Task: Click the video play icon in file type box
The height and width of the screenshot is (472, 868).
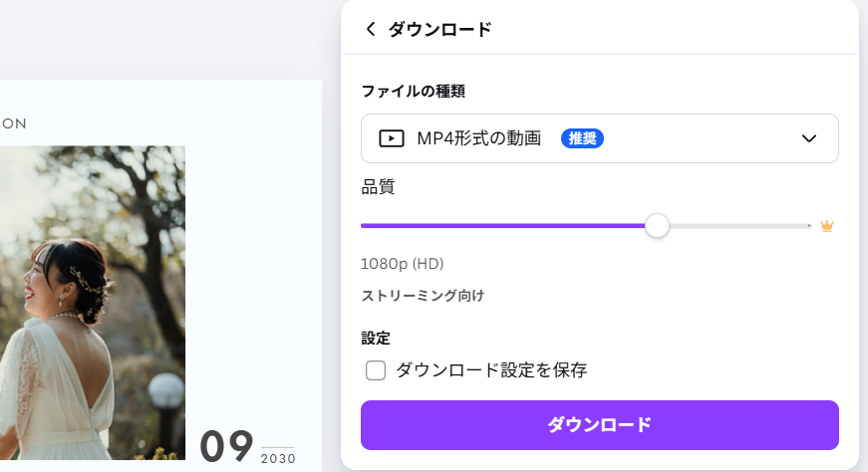Action: point(392,138)
